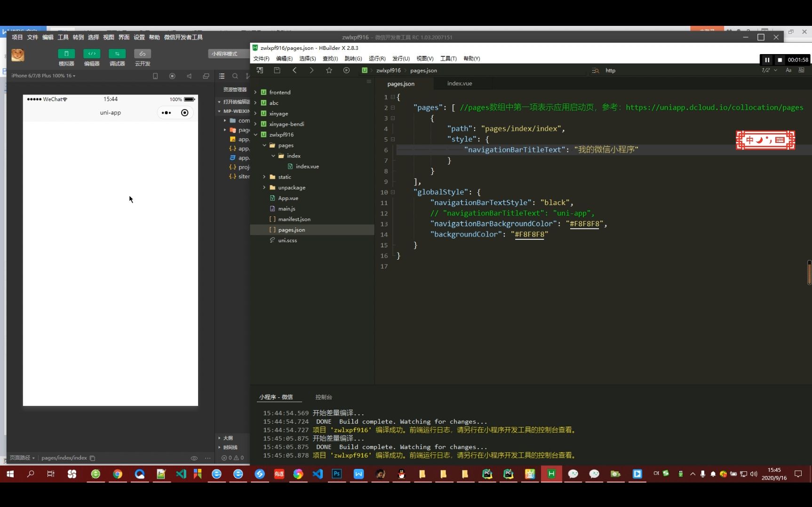This screenshot has height=507, width=812.
Task: Expand the unpackage folder
Action: coord(264,188)
